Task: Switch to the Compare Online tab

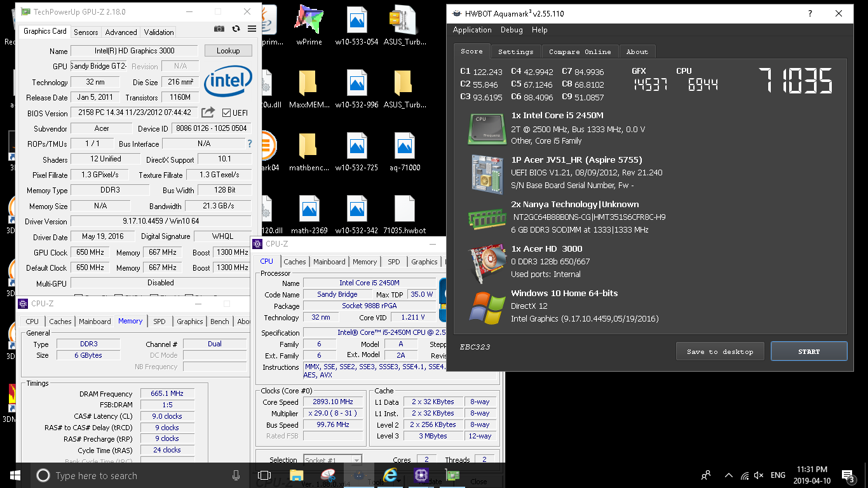Action: [580, 52]
